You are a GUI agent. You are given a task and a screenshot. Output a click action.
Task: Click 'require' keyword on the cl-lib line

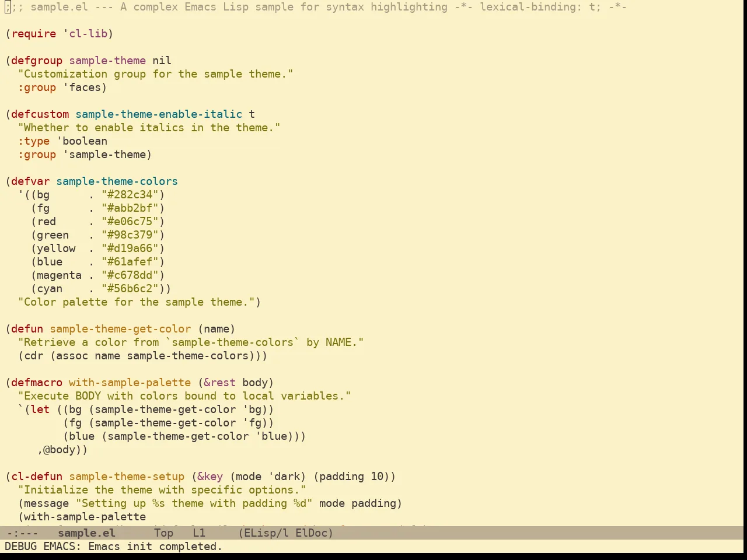tap(34, 34)
